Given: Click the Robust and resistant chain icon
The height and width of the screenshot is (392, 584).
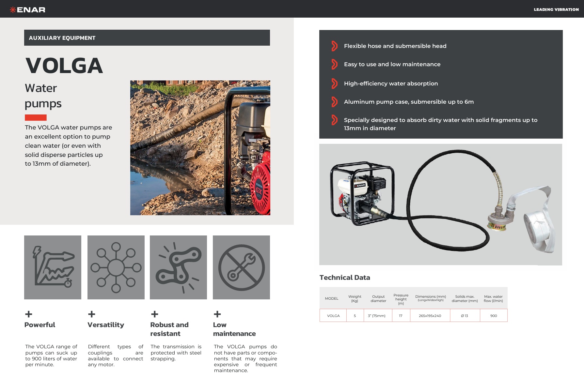Looking at the screenshot, I should coord(178,267).
